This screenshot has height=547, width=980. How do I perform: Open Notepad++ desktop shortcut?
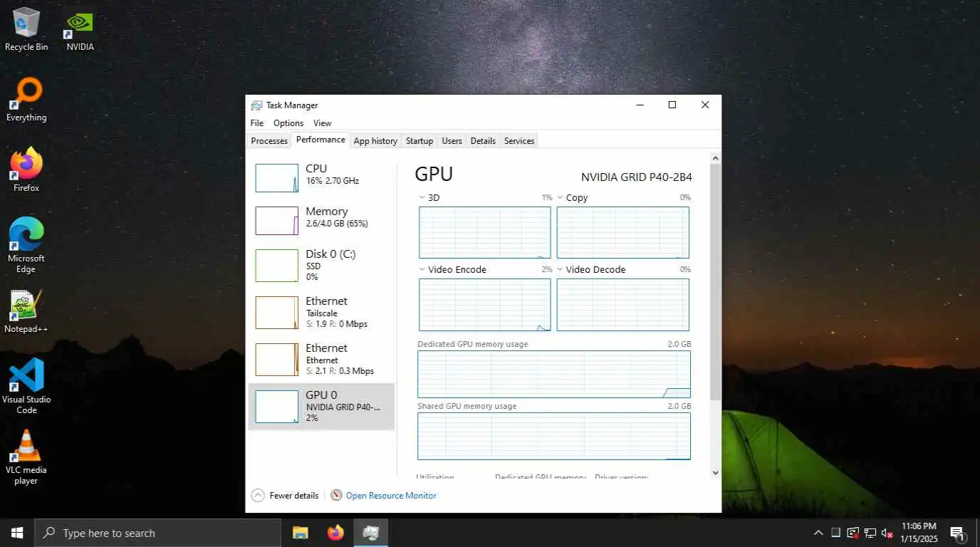[26, 311]
